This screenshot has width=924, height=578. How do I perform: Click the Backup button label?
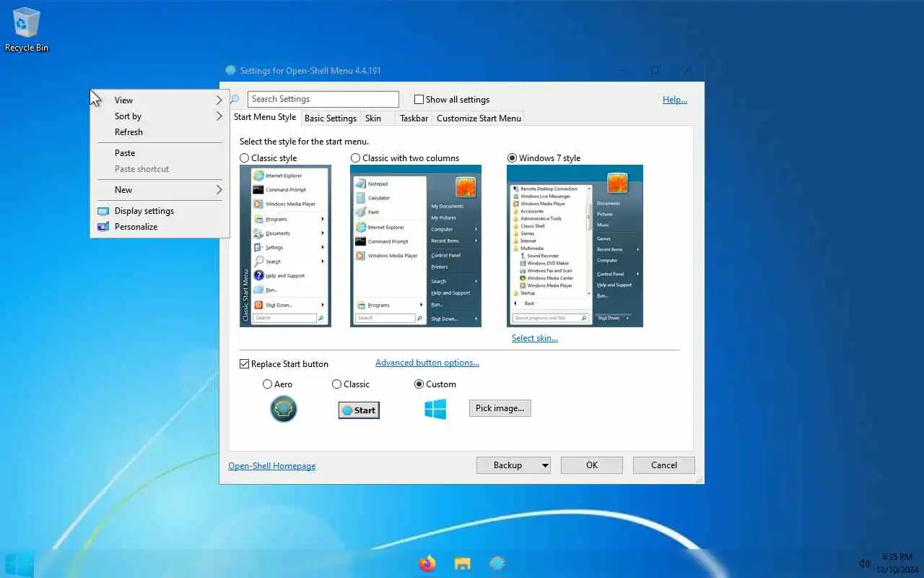click(x=507, y=465)
